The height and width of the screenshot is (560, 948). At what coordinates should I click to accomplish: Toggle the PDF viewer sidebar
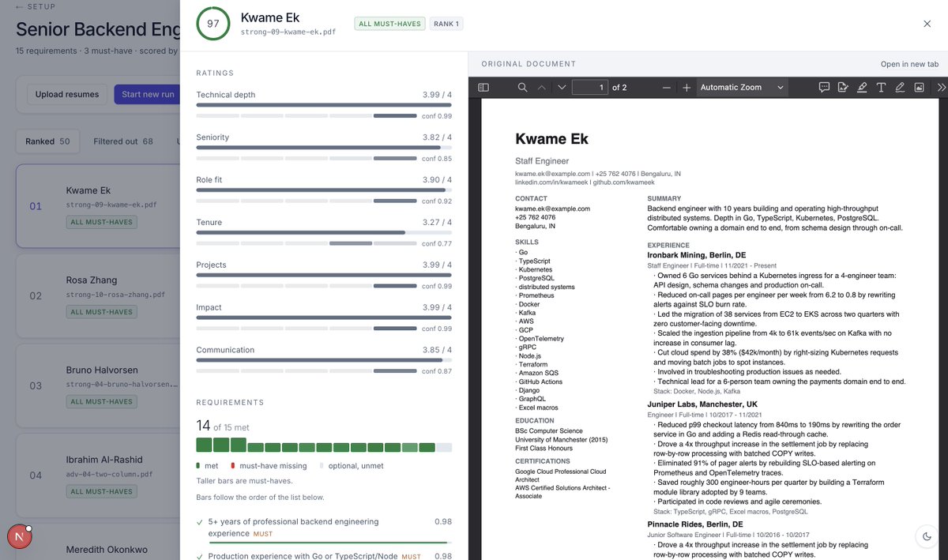tap(483, 88)
